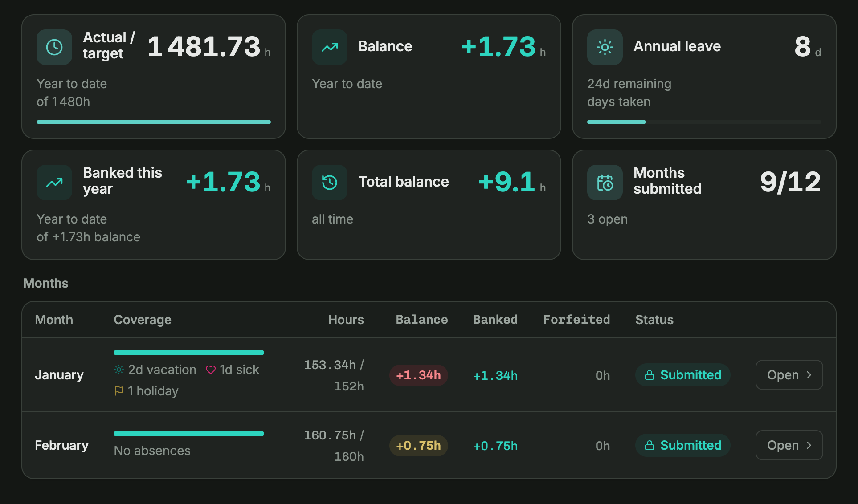Click the Annual leave progress bar

[x=704, y=122]
